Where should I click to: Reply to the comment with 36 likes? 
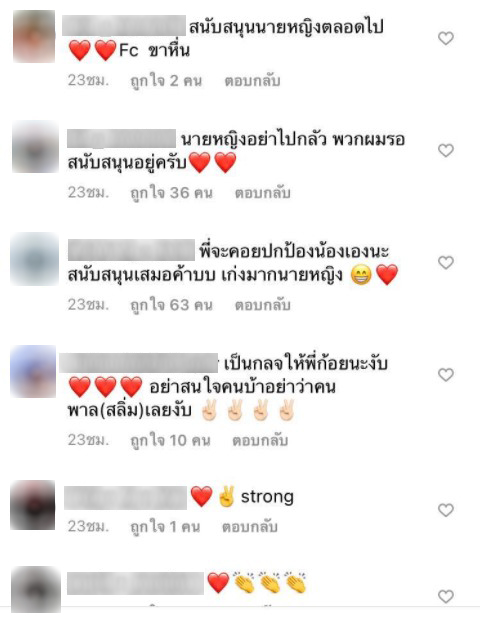pyautogui.click(x=262, y=193)
